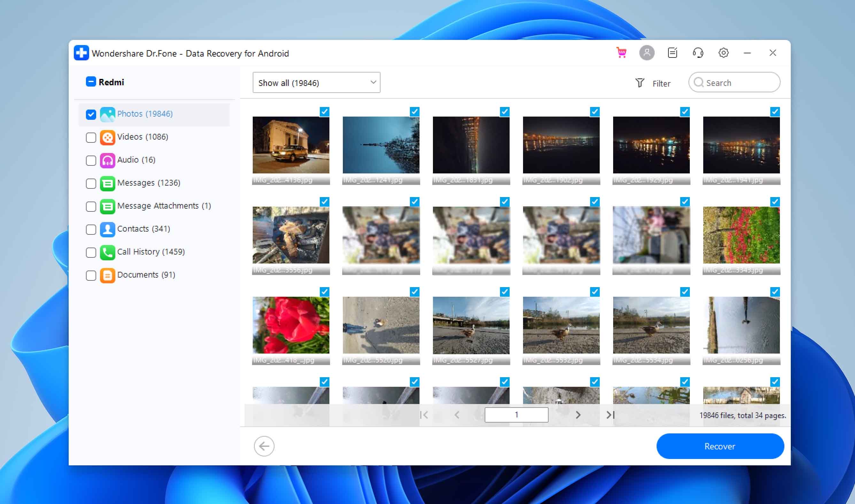
Task: Go to the first page
Action: 424,415
